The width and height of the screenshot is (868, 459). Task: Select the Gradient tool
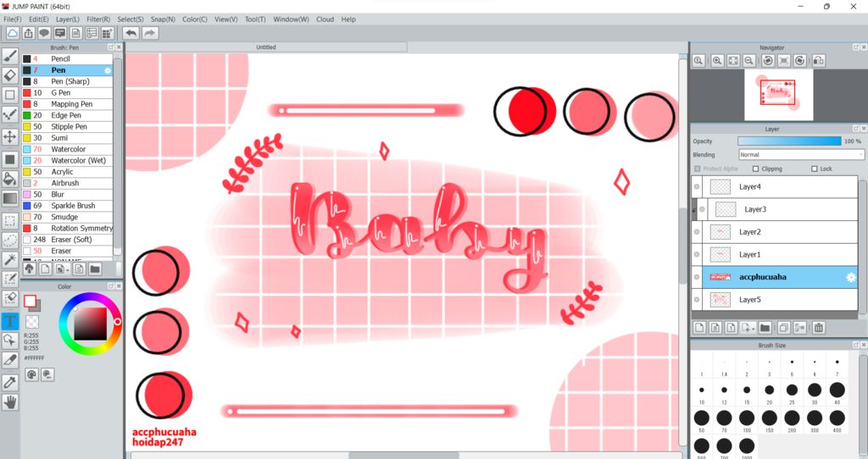pos(10,198)
